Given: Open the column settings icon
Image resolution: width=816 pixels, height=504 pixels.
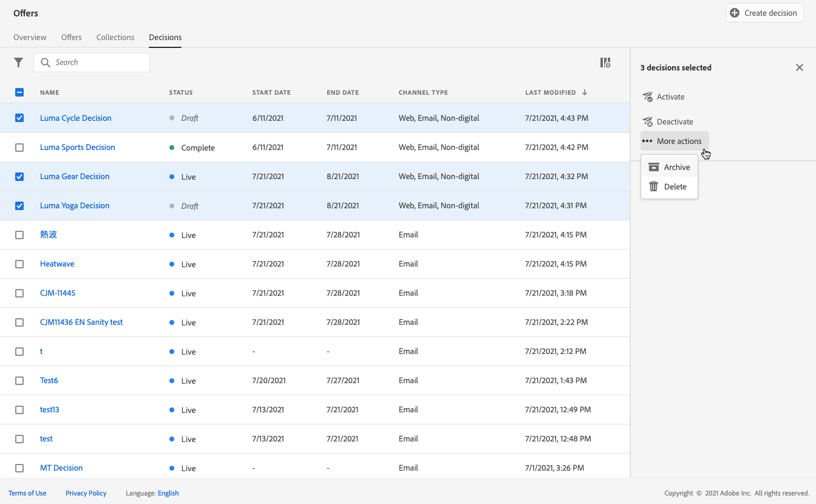Looking at the screenshot, I should 605,63.
